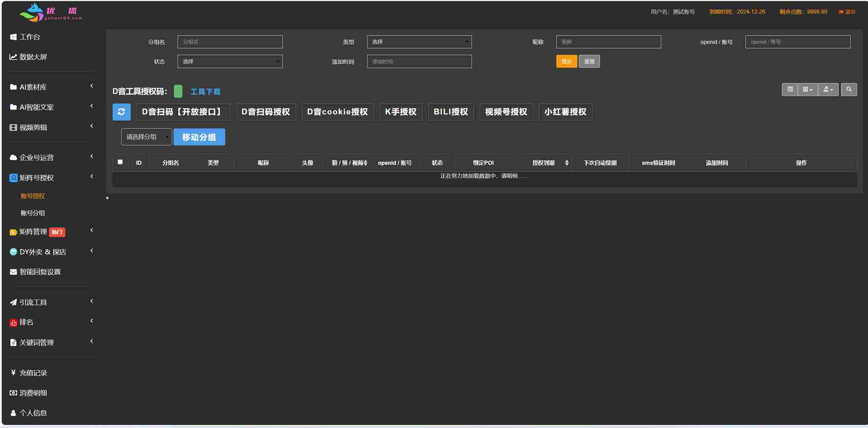Click the 添加时间 date input field
Screen dimensions: 868x428
419,61
